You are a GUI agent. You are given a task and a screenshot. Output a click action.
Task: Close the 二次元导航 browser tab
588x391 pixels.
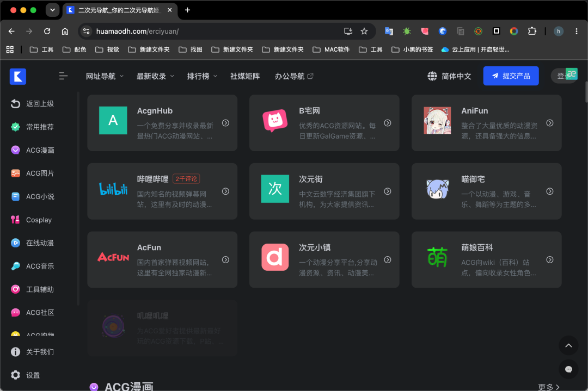[x=169, y=10]
